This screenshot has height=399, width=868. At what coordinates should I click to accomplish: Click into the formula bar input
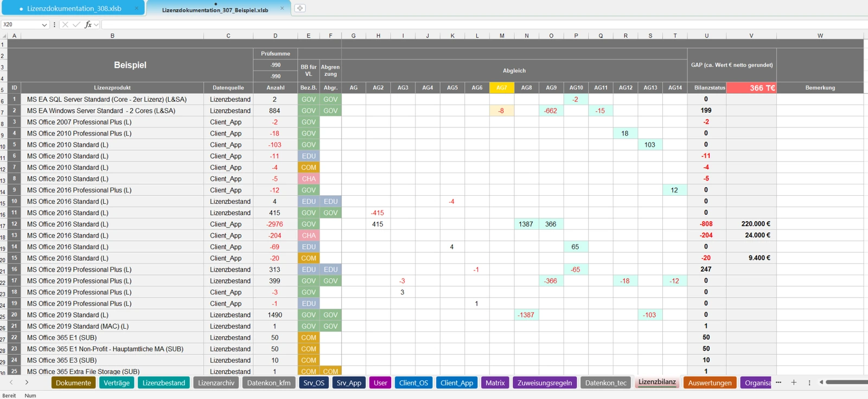point(484,24)
